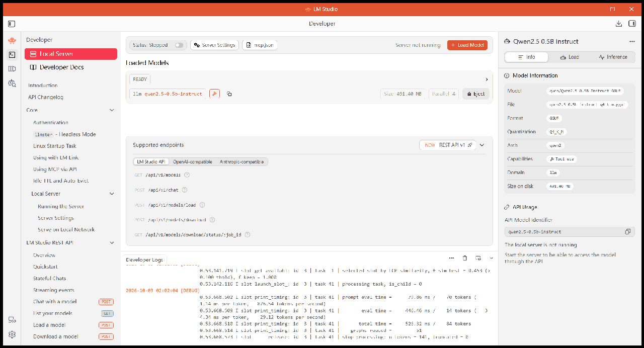The height and width of the screenshot is (348, 644).
Task: Collapse the Developer Logs panel chevron
Action: pos(492,258)
